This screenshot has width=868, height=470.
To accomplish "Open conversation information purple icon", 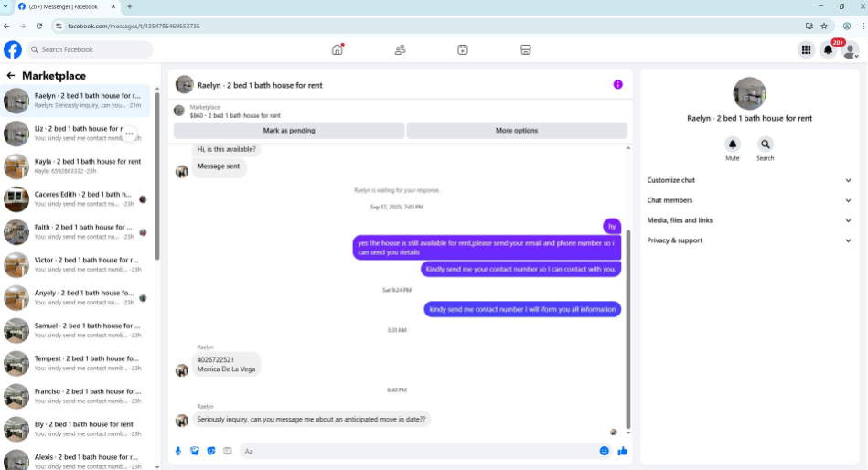I will click(617, 85).
